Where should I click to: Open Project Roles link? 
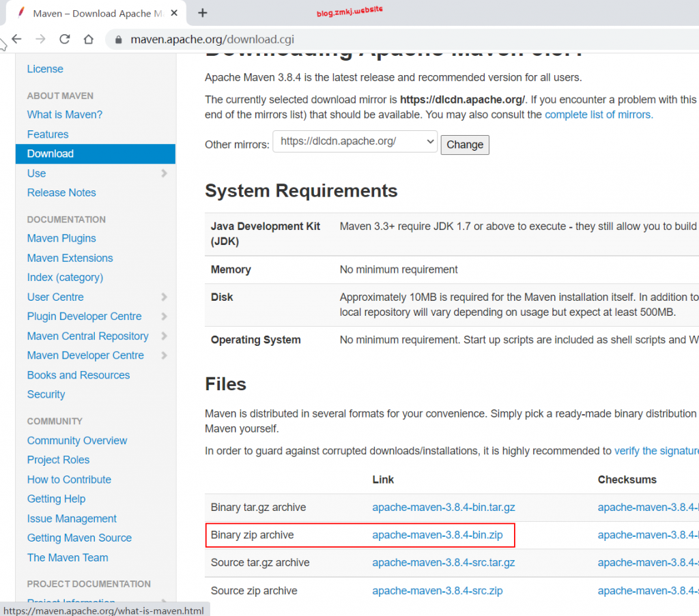[x=59, y=460]
